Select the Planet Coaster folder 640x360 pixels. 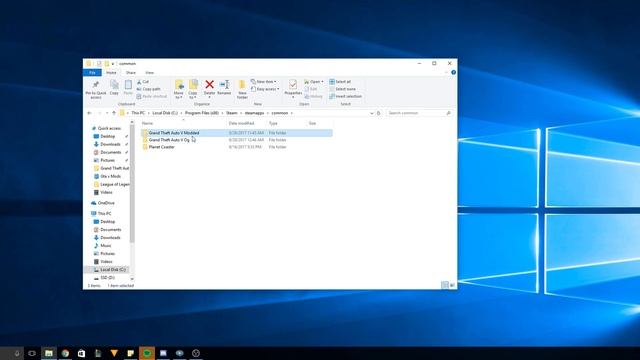coord(237,147)
